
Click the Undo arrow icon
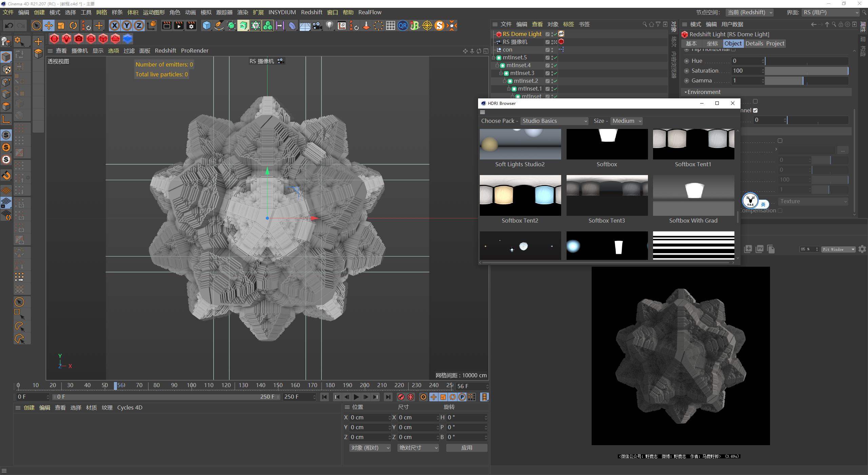[8, 25]
